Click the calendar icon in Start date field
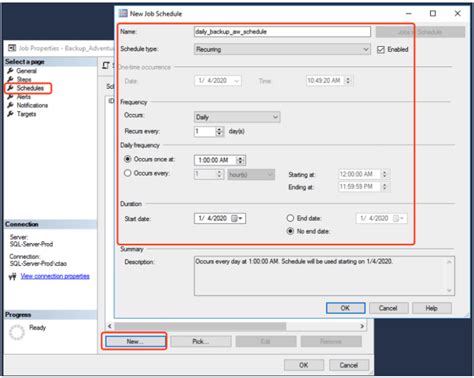 [235, 218]
